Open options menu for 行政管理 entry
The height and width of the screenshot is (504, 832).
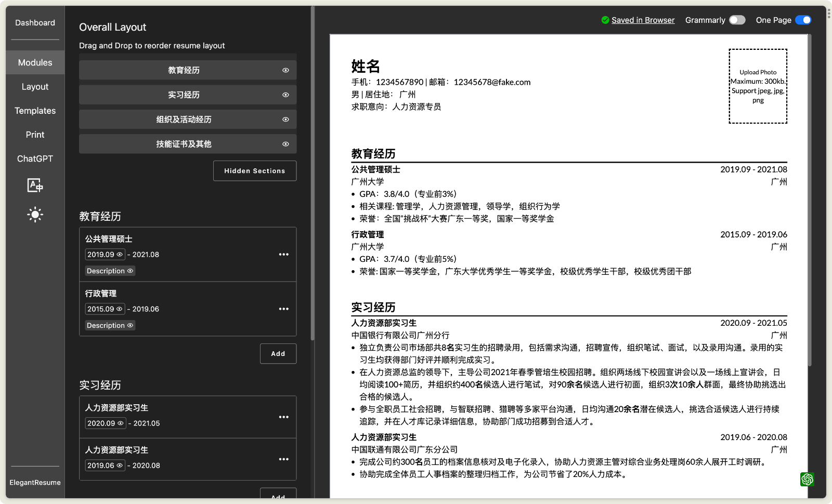click(284, 309)
